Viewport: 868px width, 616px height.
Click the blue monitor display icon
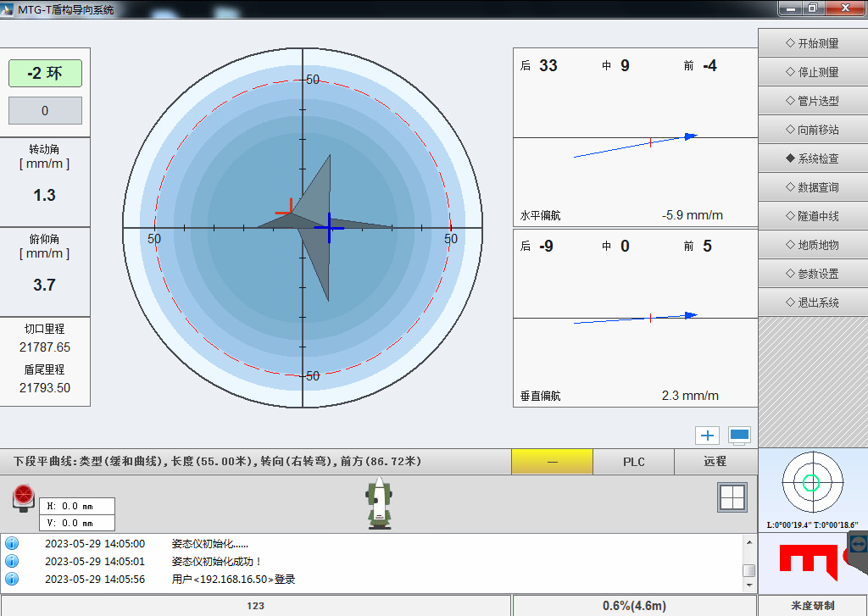click(739, 436)
